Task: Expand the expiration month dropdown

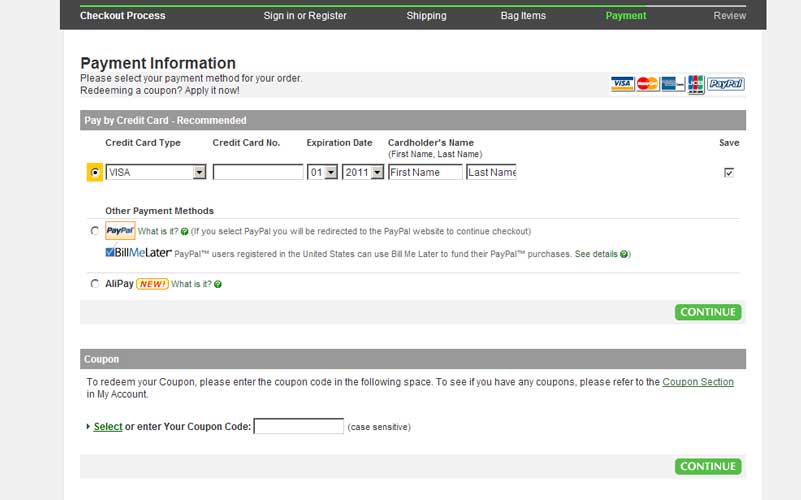Action: (331, 172)
